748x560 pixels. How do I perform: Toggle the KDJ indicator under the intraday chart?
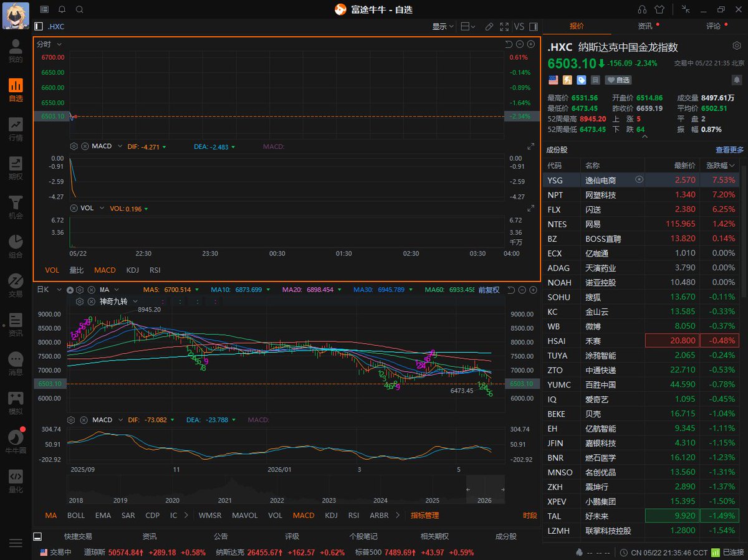click(x=132, y=270)
